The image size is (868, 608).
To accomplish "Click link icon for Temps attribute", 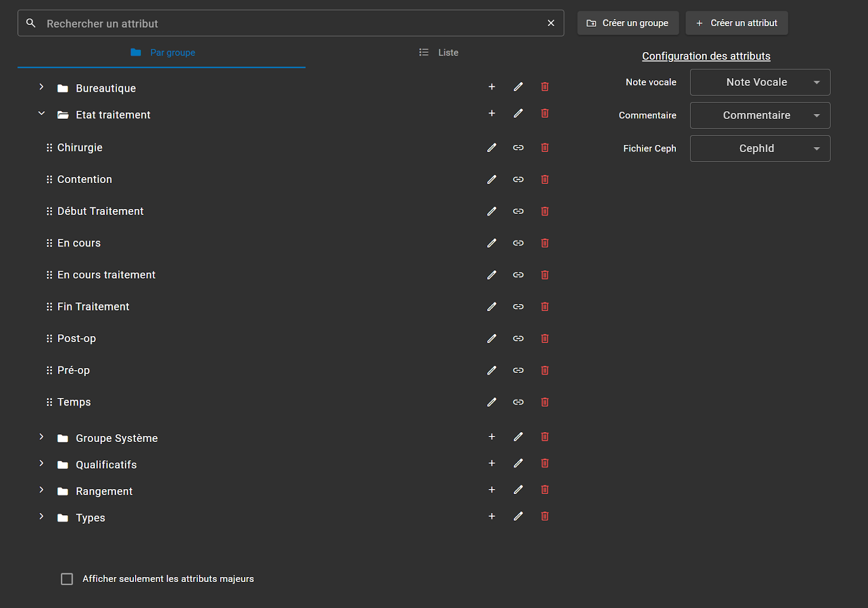I will click(x=518, y=402).
